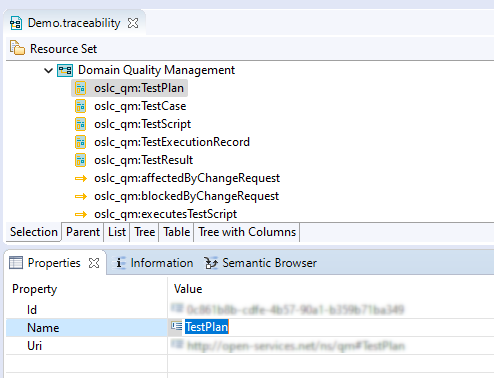Collapse the Domain Quality Management node
This screenshot has width=494, height=378.
(x=49, y=70)
